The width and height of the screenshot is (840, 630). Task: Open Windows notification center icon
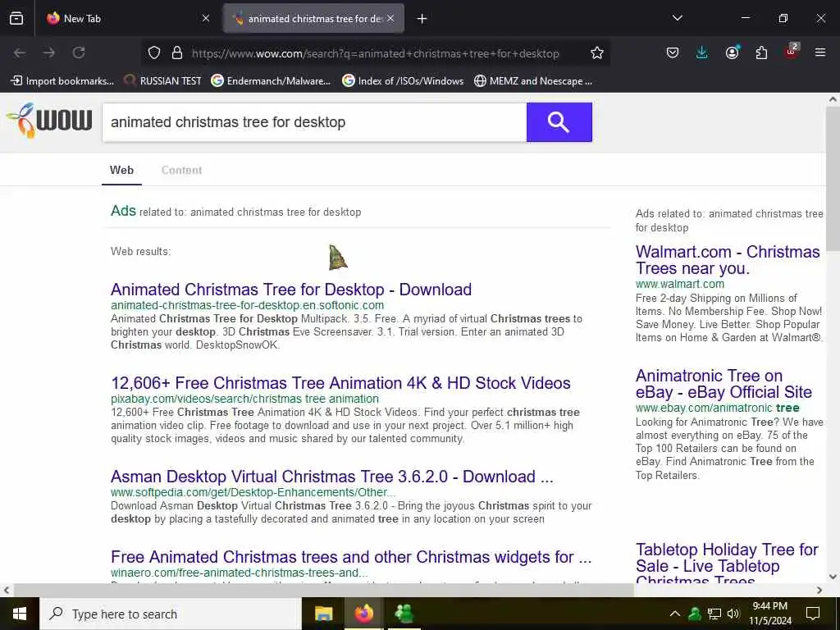[813, 614]
